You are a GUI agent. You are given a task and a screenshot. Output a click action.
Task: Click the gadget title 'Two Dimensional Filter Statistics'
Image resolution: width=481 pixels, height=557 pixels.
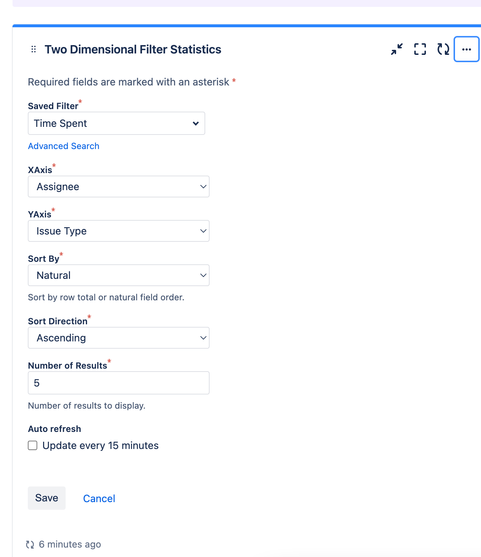pyautogui.click(x=133, y=49)
